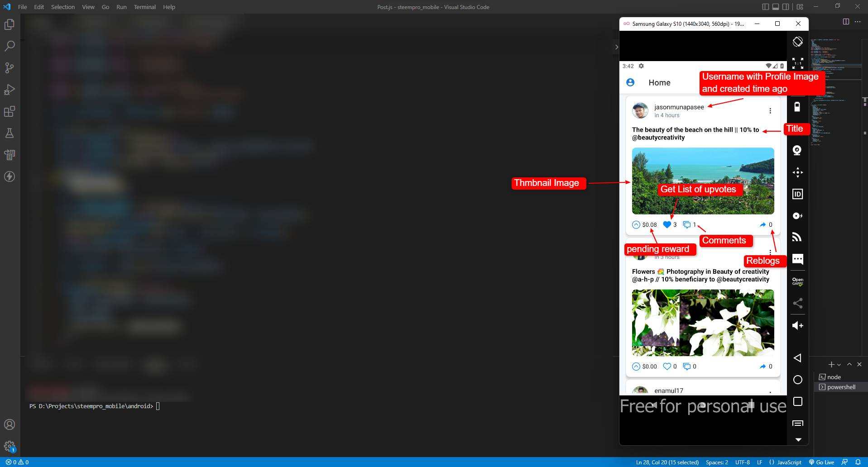Viewport: 868px width, 467px height.
Task: Tap the Android recent apps square button
Action: pyautogui.click(x=798, y=401)
